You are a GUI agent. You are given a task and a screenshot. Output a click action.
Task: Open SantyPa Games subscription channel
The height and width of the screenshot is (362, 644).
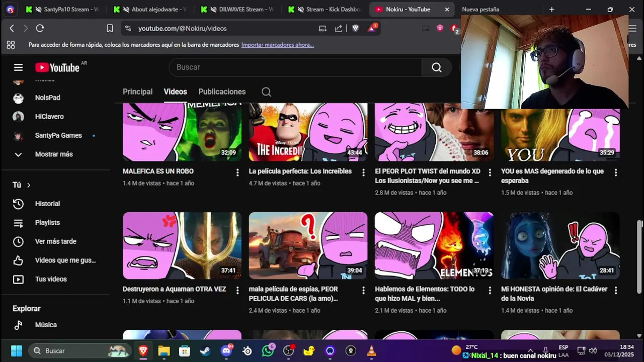[x=55, y=135]
